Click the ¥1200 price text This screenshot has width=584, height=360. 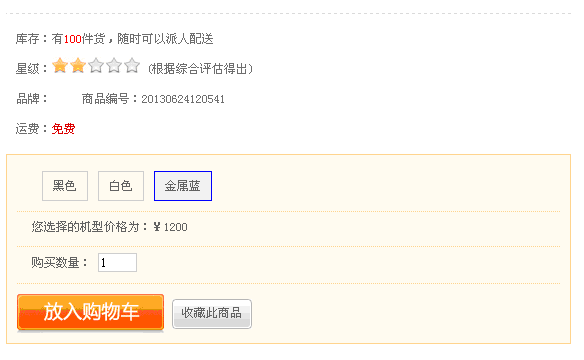[x=170, y=227]
